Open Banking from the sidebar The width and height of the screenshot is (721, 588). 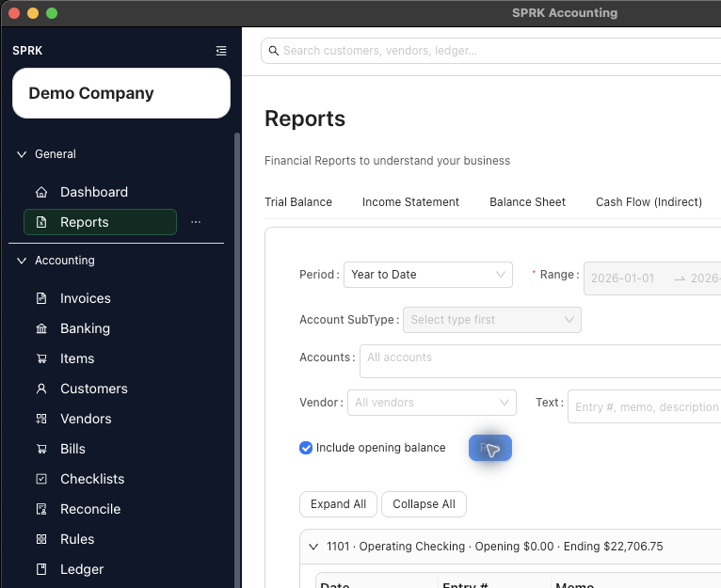85,328
